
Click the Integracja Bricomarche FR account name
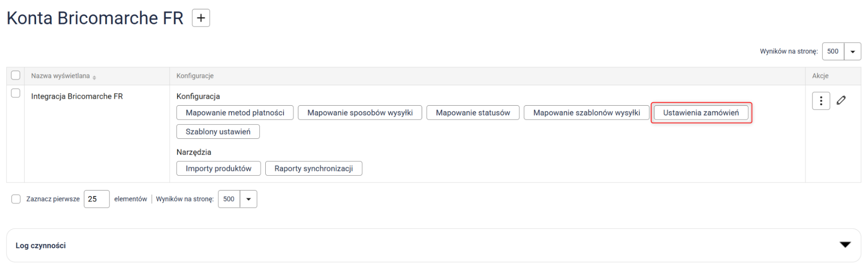point(77,96)
